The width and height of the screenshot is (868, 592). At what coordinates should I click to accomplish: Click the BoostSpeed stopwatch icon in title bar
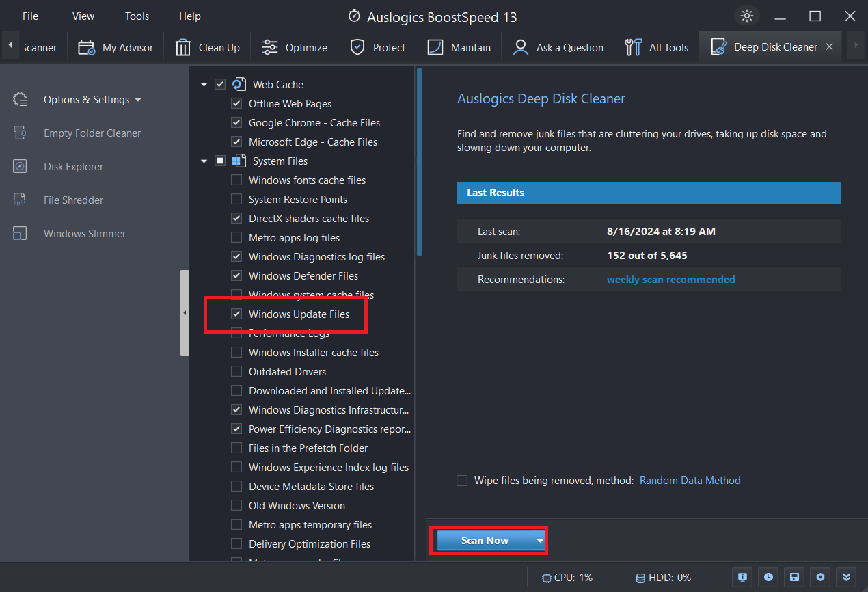pyautogui.click(x=353, y=16)
